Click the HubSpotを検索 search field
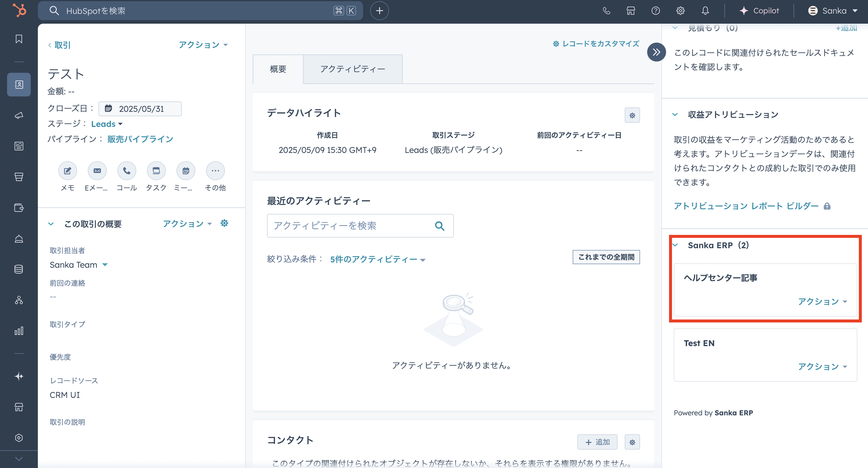The image size is (868, 468). [200, 11]
